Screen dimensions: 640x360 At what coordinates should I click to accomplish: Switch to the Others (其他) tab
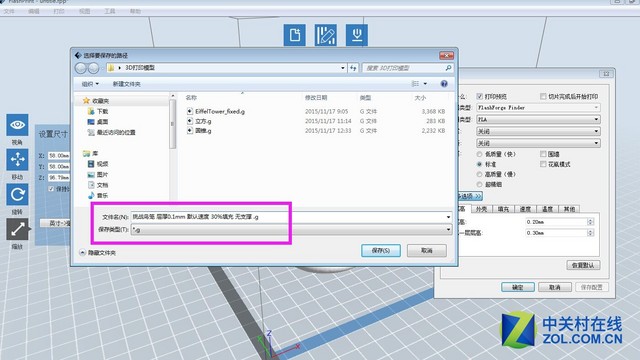569,209
